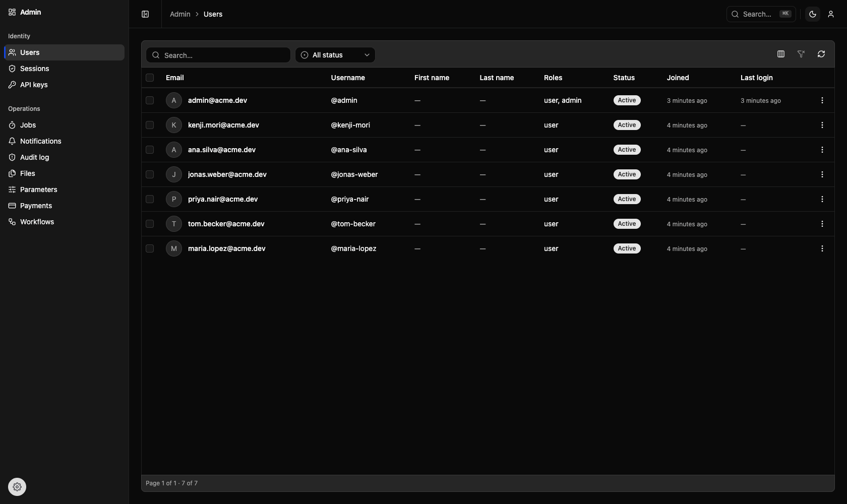Image resolution: width=847 pixels, height=504 pixels.
Task: Click the First name column header
Action: click(x=432, y=78)
